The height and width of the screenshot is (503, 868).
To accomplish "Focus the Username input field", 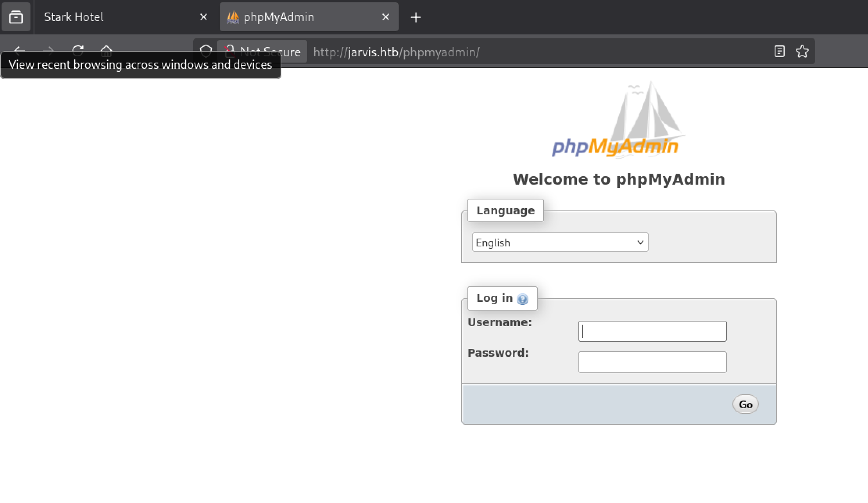I will 652,331.
